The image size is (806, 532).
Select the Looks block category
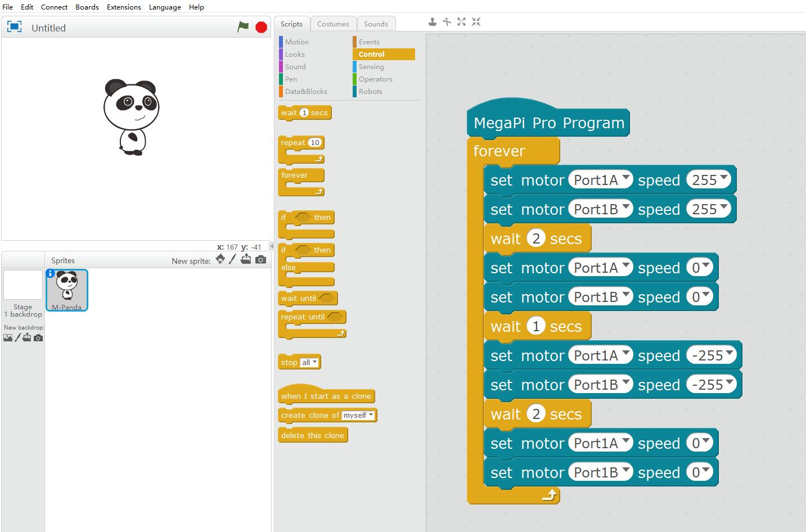295,54
